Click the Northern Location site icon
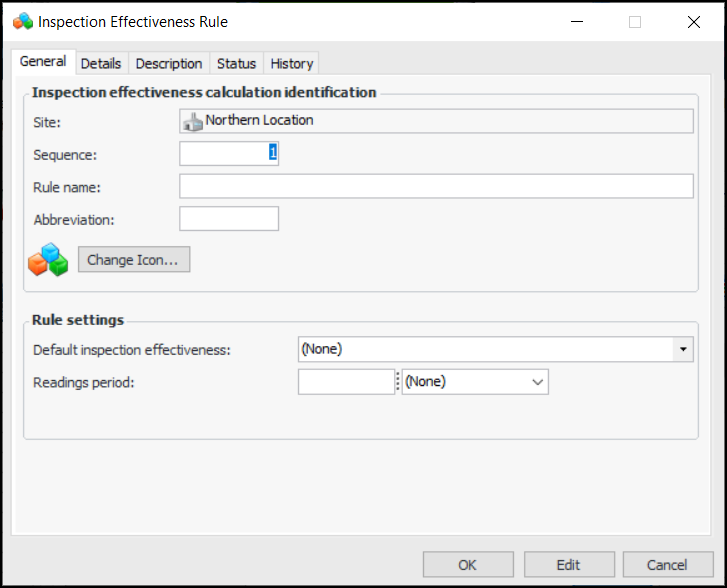Screen dimensions: 727x588 193,121
